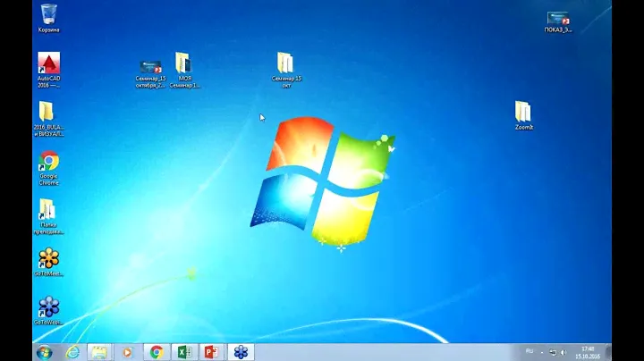Screen dimensions: 644x361
Task: Select the 2016_BULA folder on desktop
Action: click(47, 112)
